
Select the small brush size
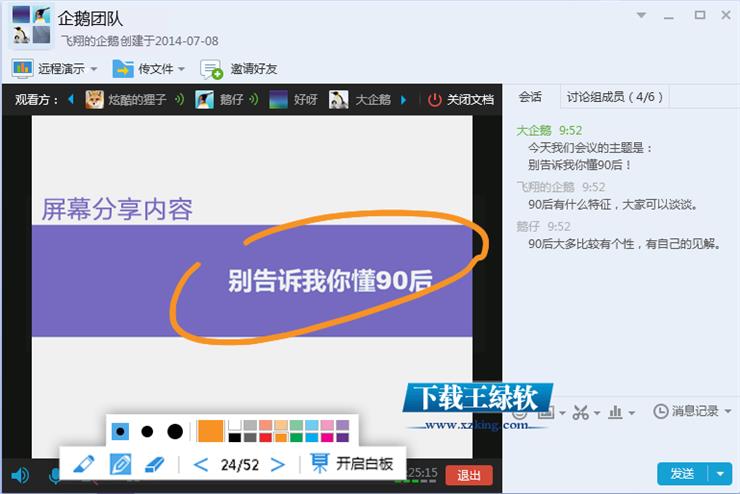(120, 431)
